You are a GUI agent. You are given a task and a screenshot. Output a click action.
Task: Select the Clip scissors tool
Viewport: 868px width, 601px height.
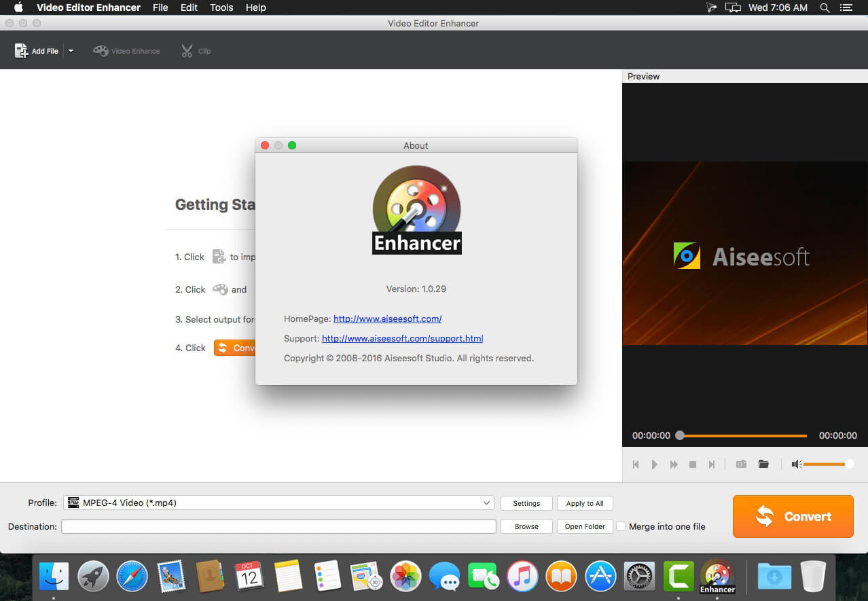pyautogui.click(x=196, y=51)
